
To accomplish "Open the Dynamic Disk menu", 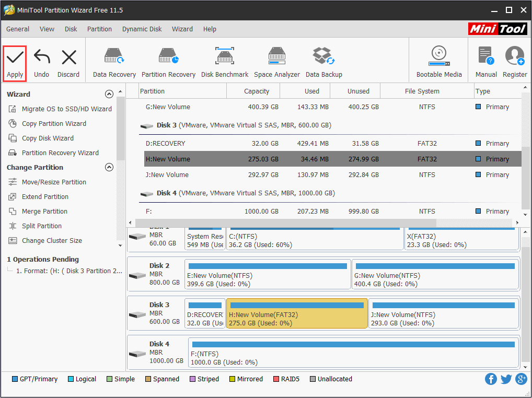I will pyautogui.click(x=142, y=29).
